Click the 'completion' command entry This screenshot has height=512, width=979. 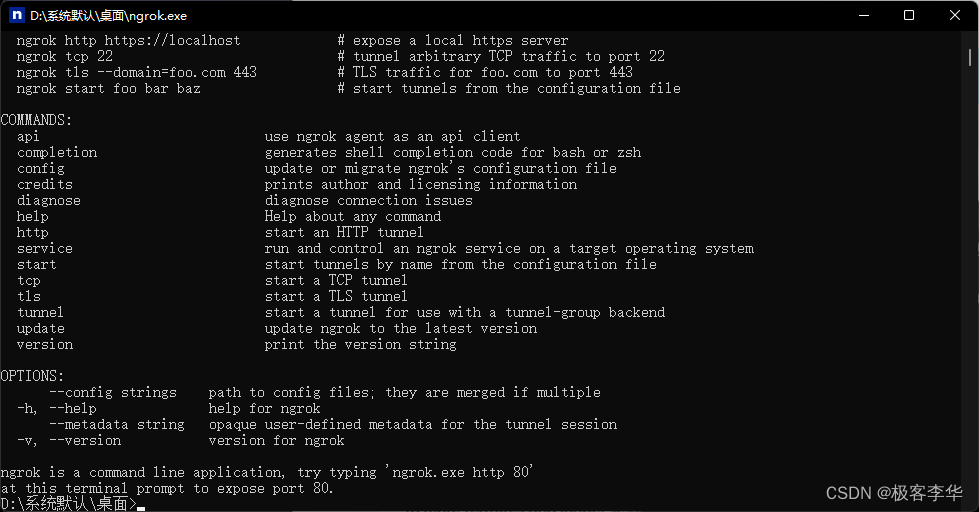pyautogui.click(x=57, y=152)
